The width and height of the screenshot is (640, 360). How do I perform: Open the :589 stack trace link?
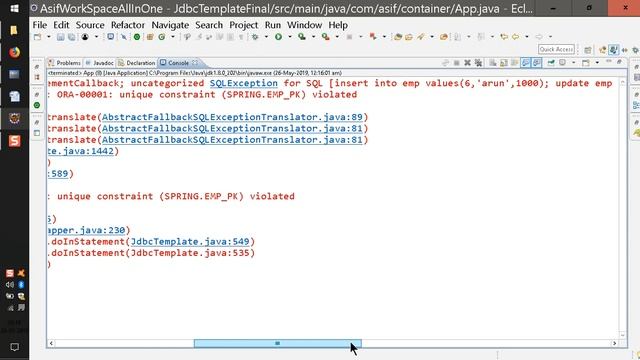coord(58,174)
